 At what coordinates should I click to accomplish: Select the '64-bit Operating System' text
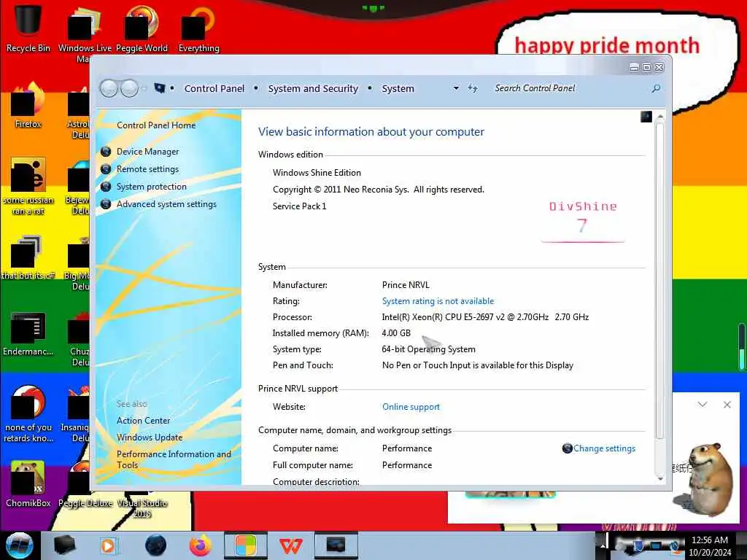click(x=428, y=349)
